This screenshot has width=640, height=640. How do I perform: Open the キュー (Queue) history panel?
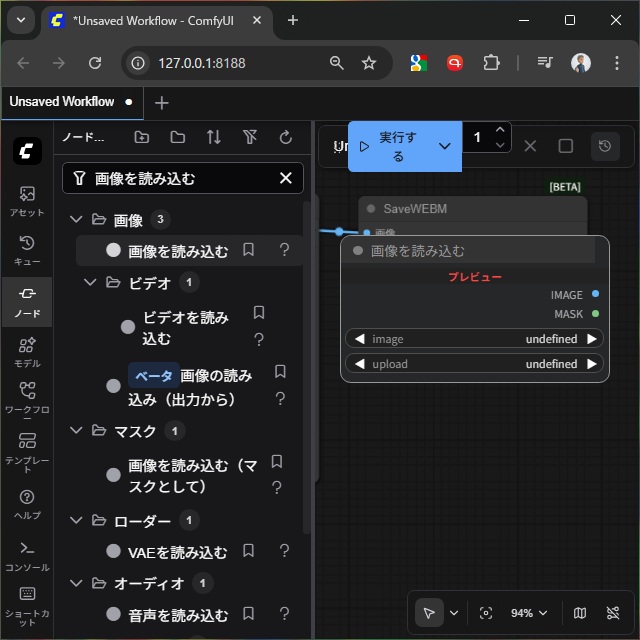27,249
